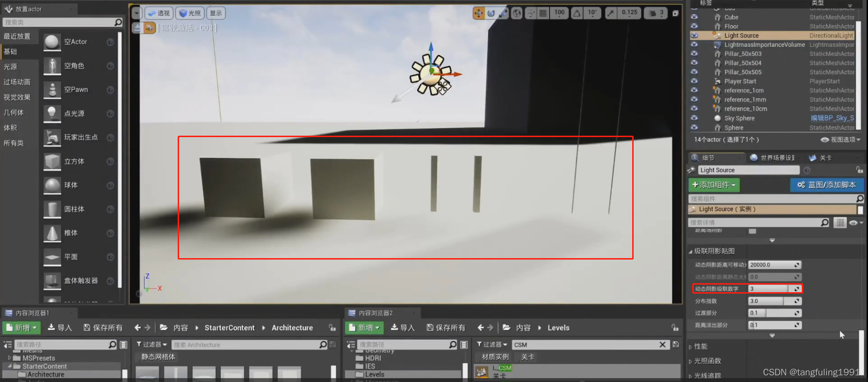Open 编辑BP_Sky_S blueprint link
Screen dimensions: 868x382
click(832, 118)
